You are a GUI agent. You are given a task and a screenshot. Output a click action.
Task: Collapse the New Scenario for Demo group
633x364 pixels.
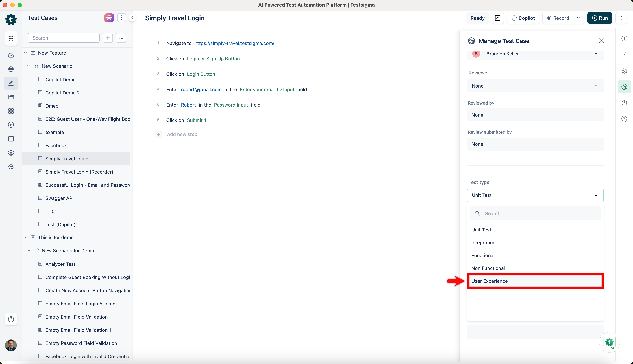pos(29,250)
